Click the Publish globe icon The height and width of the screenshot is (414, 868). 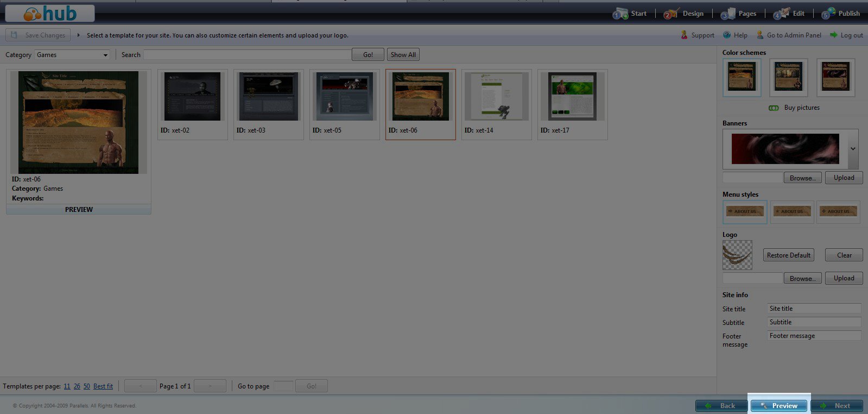point(828,14)
